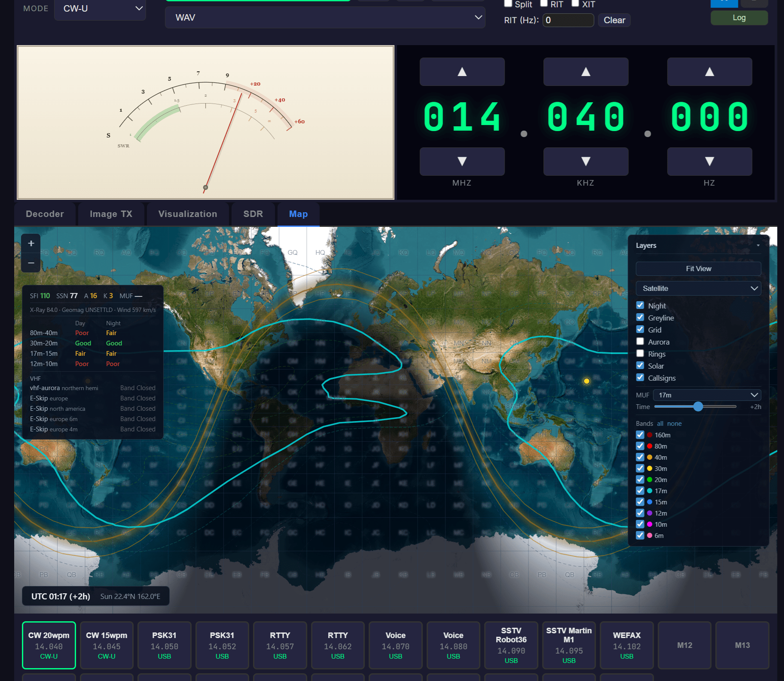Select the empty M13 memory slot
The width and height of the screenshot is (784, 681).
742,645
